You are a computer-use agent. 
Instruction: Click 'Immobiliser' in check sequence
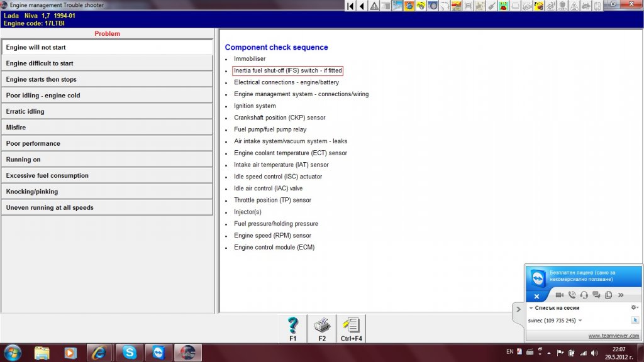(x=250, y=58)
